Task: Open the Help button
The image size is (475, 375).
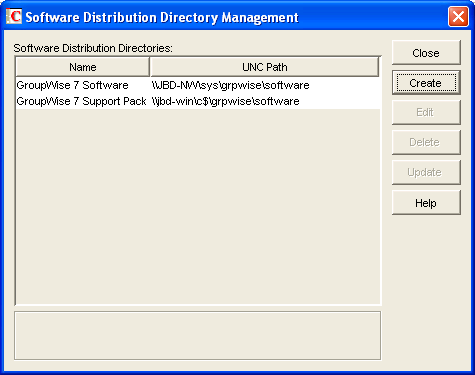Action: pyautogui.click(x=426, y=203)
